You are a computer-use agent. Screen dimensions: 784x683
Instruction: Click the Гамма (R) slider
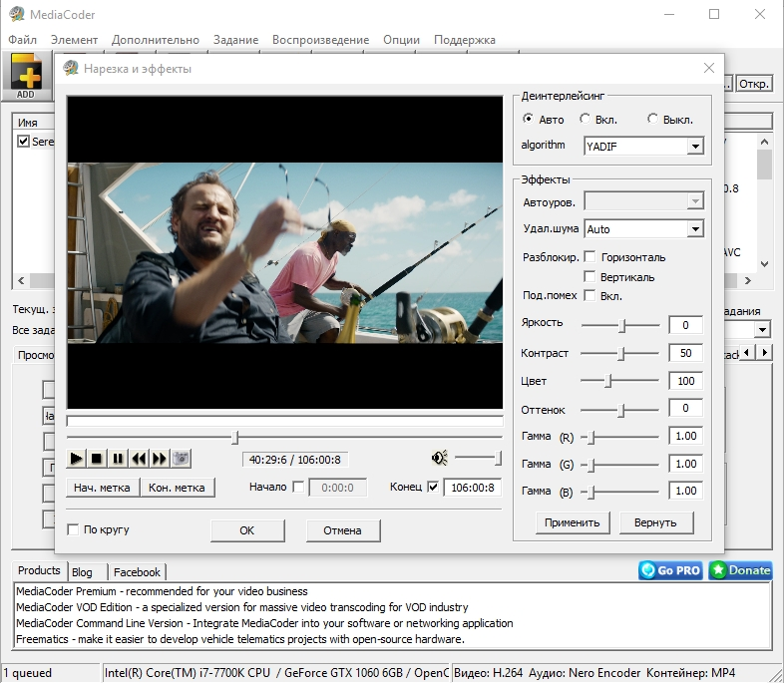click(x=620, y=437)
